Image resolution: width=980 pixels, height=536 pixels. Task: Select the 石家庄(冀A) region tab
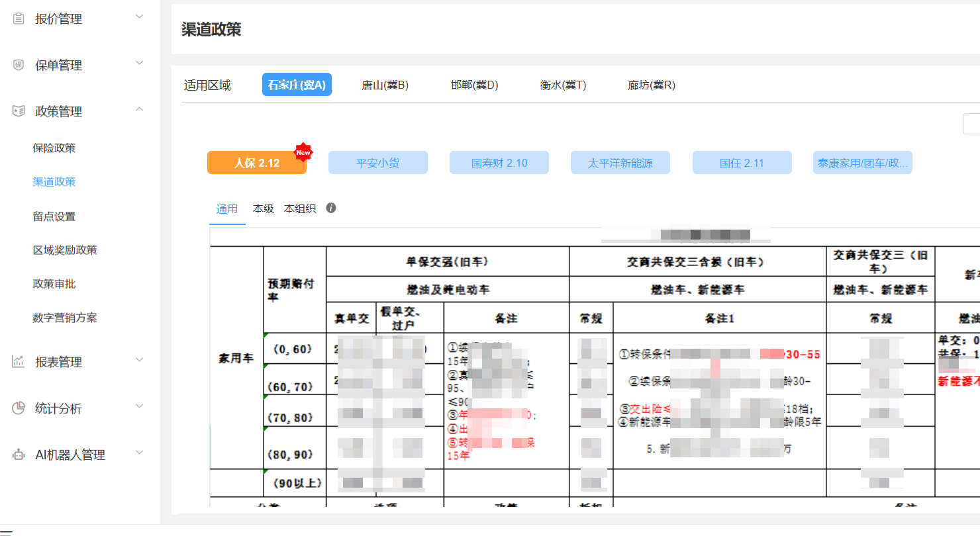297,85
